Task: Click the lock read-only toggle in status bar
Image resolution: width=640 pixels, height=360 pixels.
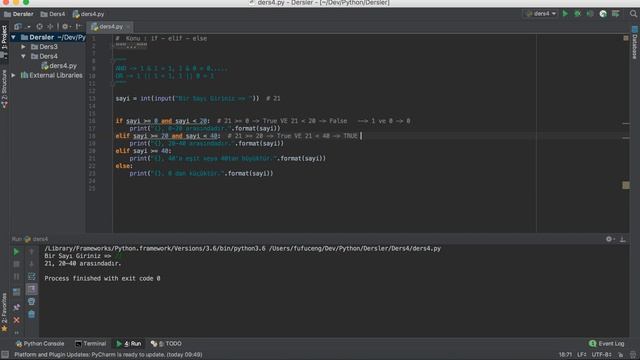Action: (621, 355)
